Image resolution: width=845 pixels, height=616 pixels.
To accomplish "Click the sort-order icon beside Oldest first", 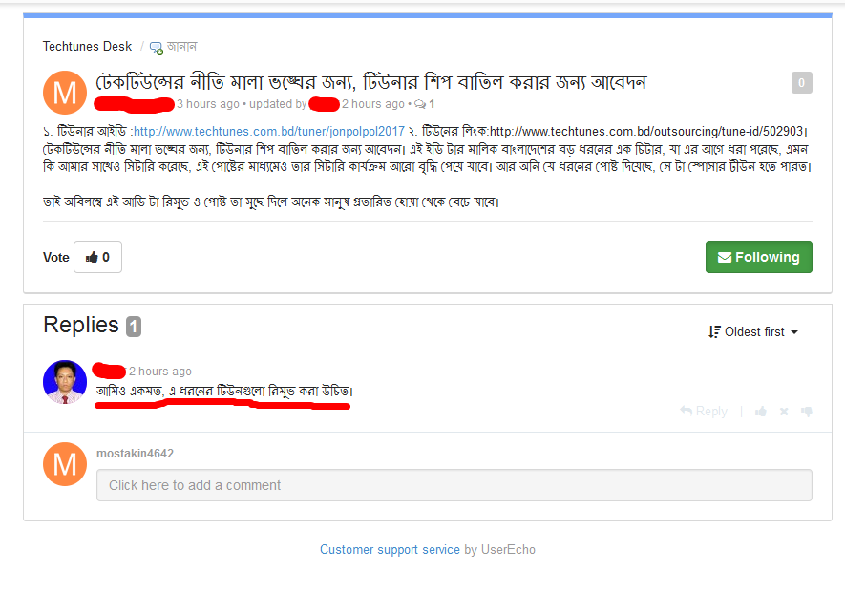I will [714, 332].
